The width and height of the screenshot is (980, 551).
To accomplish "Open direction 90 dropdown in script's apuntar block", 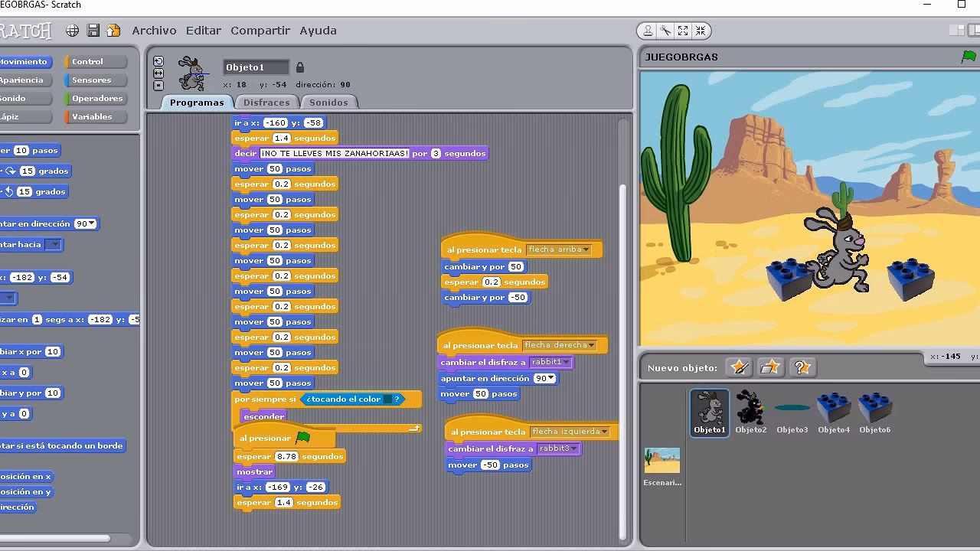I will tap(544, 378).
